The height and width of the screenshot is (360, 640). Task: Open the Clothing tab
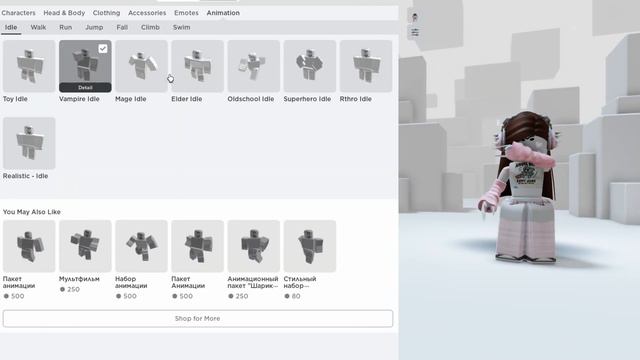click(106, 13)
